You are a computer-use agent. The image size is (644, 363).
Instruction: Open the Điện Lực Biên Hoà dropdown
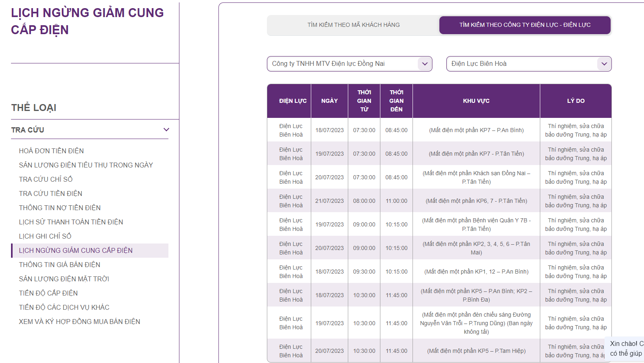(x=529, y=64)
